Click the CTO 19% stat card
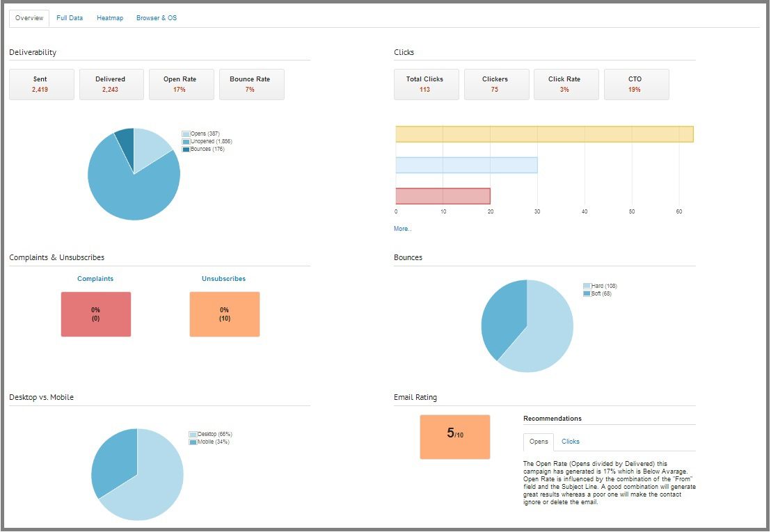771x532 pixels. [x=636, y=83]
